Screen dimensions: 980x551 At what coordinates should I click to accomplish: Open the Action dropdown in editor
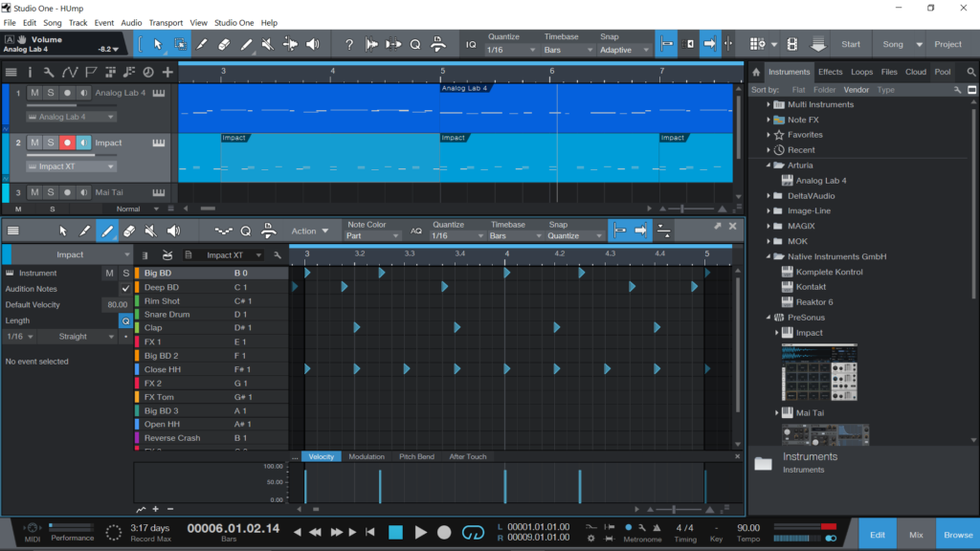[310, 231]
